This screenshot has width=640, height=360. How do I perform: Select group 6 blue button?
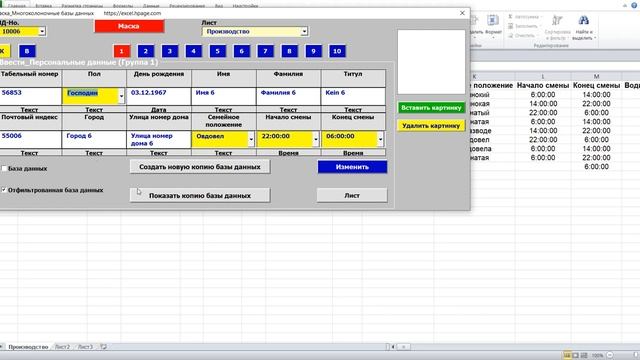coord(242,51)
